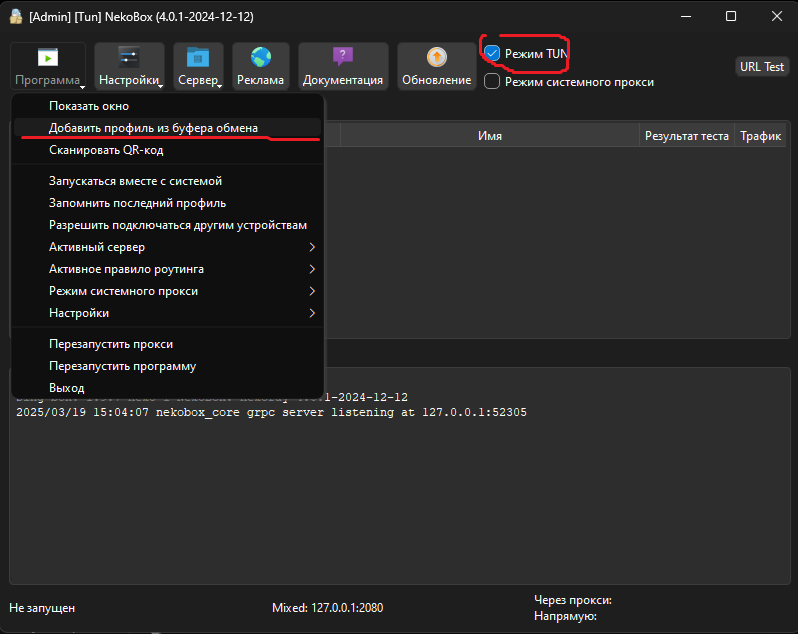This screenshot has width=798, height=634.
Task: Select Перезапустить программу
Action: click(x=167, y=366)
